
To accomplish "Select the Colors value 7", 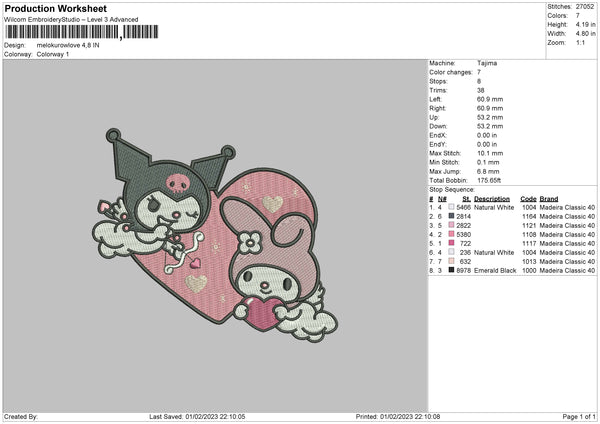I will pyautogui.click(x=577, y=16).
